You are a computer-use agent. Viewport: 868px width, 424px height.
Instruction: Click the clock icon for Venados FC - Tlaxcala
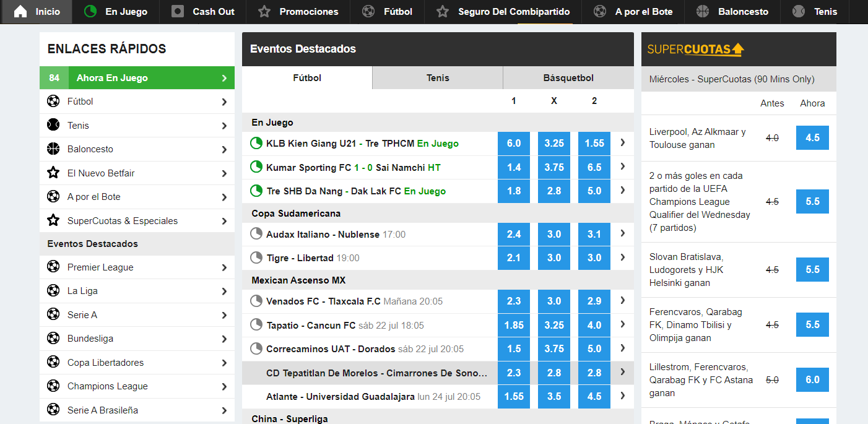pyautogui.click(x=256, y=301)
